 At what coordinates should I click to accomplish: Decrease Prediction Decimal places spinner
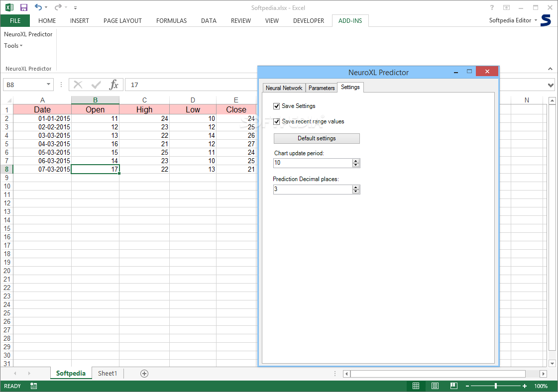pyautogui.click(x=356, y=192)
